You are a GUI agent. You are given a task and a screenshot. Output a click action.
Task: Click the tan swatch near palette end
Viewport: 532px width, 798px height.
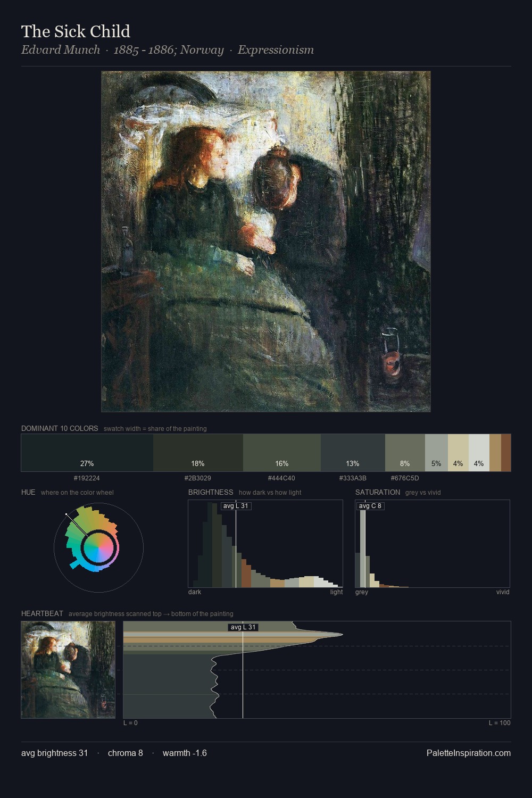point(495,453)
